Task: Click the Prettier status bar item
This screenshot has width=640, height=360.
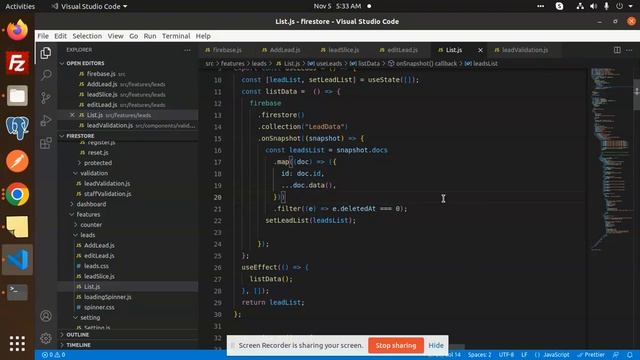Action: (591, 355)
